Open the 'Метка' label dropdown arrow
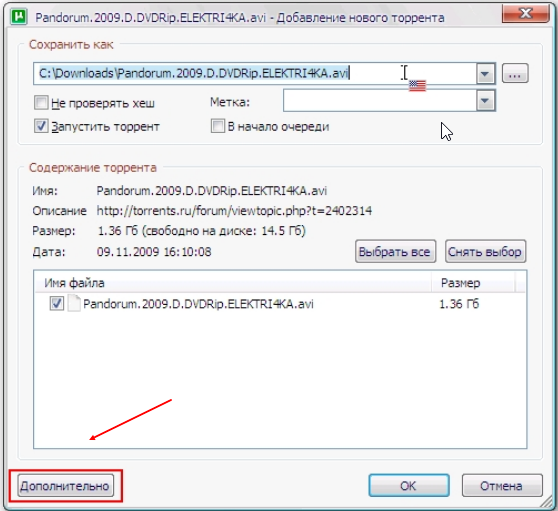 coord(485,101)
